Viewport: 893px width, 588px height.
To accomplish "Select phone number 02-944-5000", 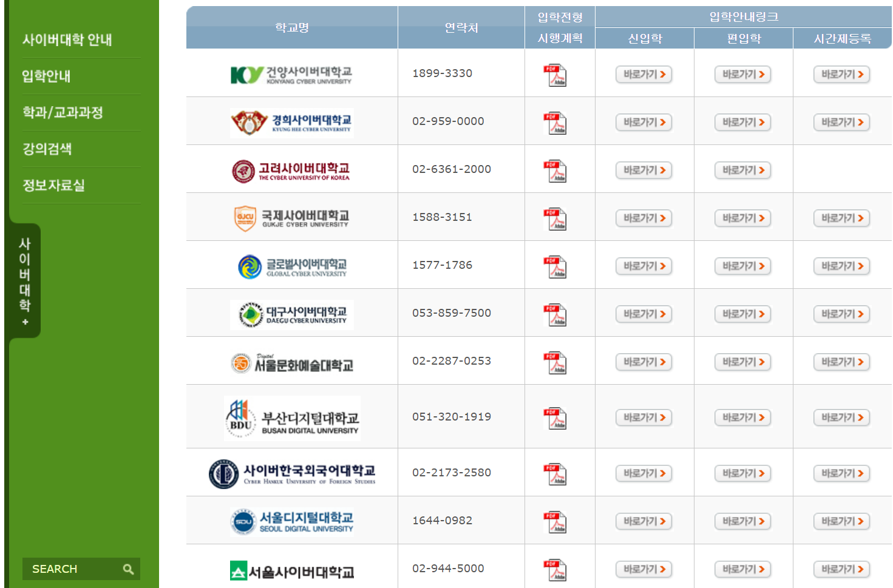I will point(448,569).
